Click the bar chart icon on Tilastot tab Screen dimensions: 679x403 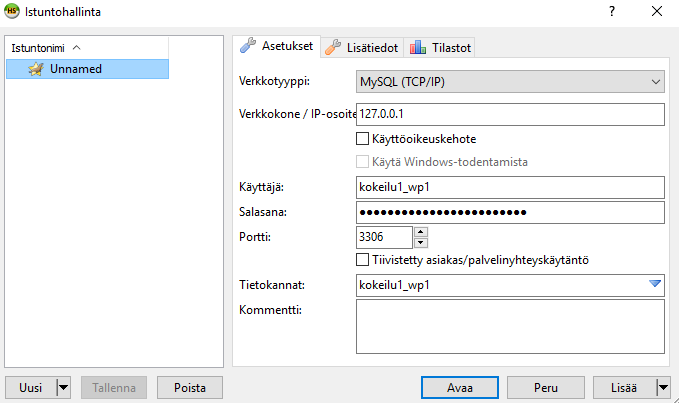417,47
